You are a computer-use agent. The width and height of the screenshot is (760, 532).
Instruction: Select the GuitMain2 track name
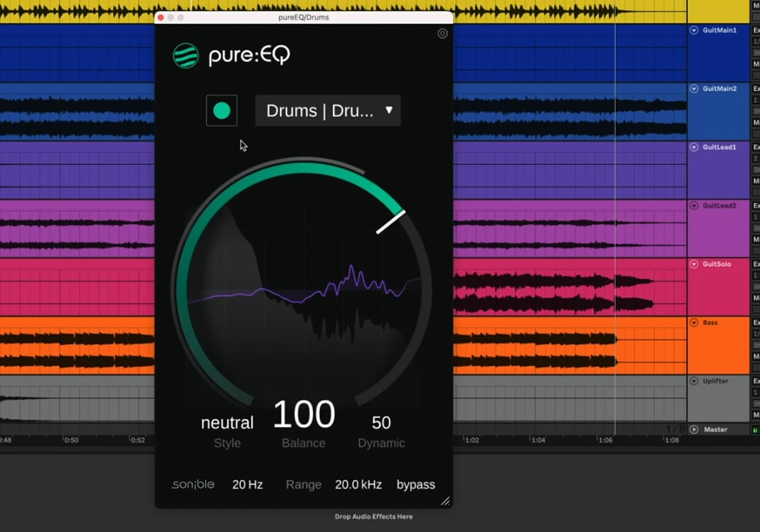tap(719, 89)
